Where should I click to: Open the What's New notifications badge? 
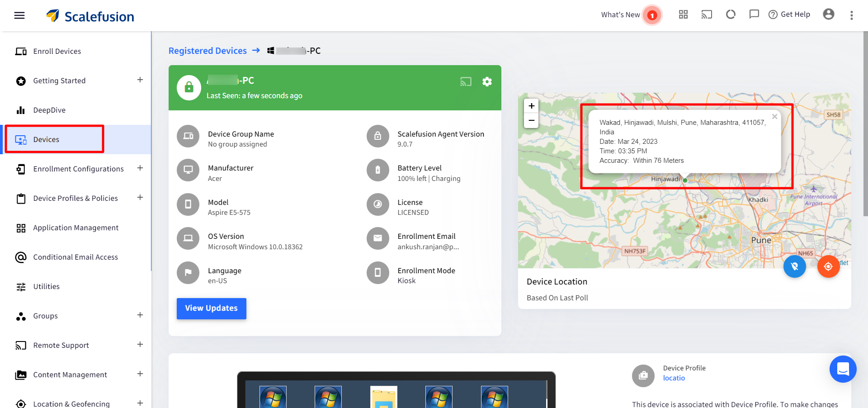(652, 15)
